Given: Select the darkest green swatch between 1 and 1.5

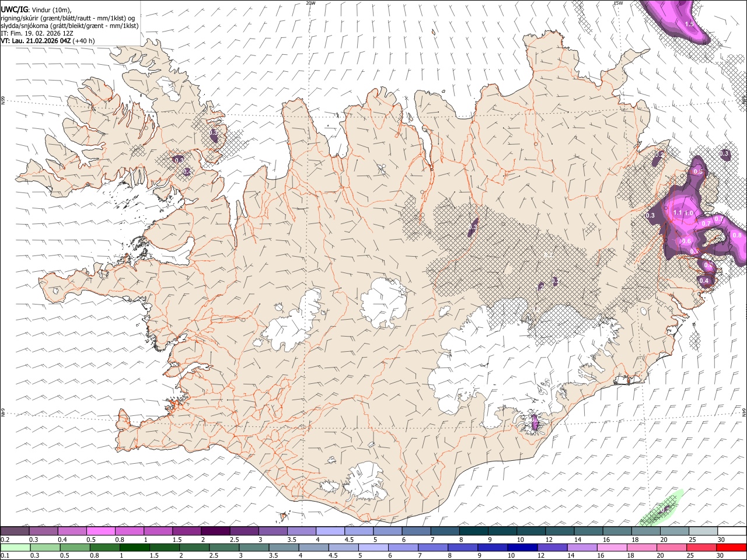Looking at the screenshot, I should (134, 547).
